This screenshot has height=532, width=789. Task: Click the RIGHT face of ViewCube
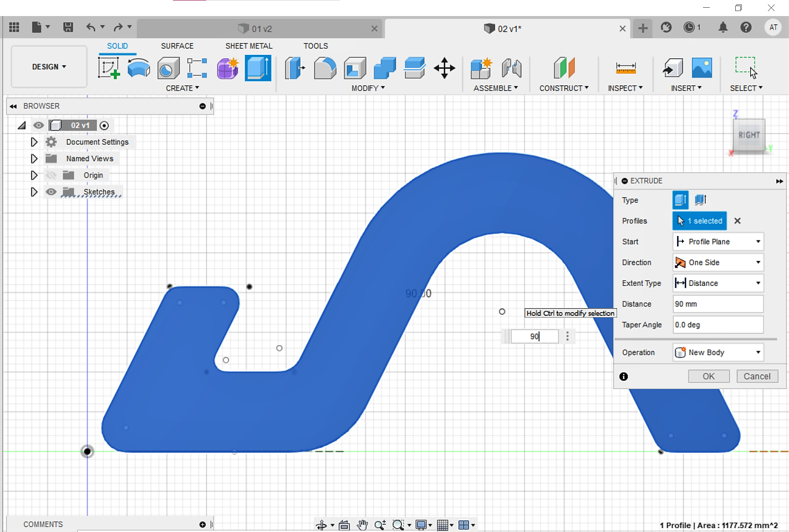pos(749,135)
